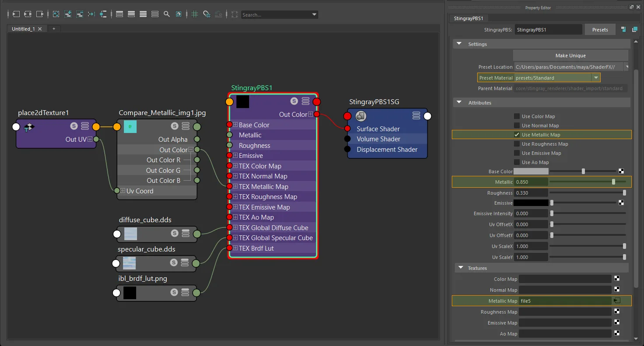Enable the Use Color Map checkbox
The image size is (644, 346).
click(517, 116)
